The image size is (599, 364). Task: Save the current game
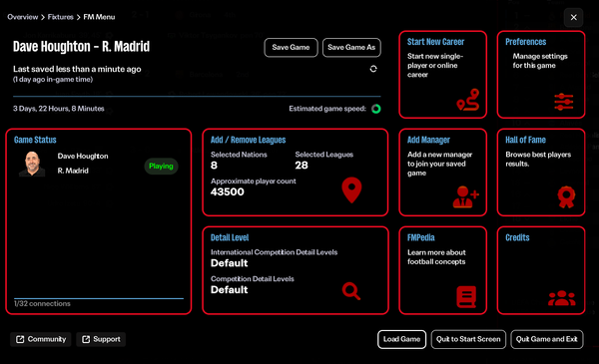click(x=291, y=47)
